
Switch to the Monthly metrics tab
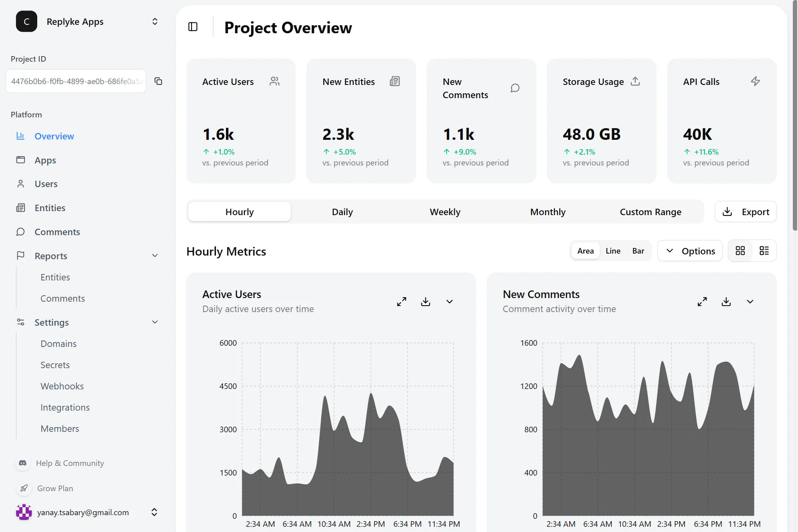click(548, 212)
